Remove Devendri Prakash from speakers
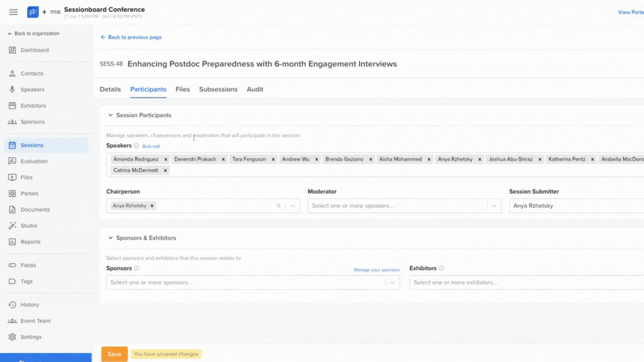Viewport: 644px width, 362px height. tap(224, 159)
